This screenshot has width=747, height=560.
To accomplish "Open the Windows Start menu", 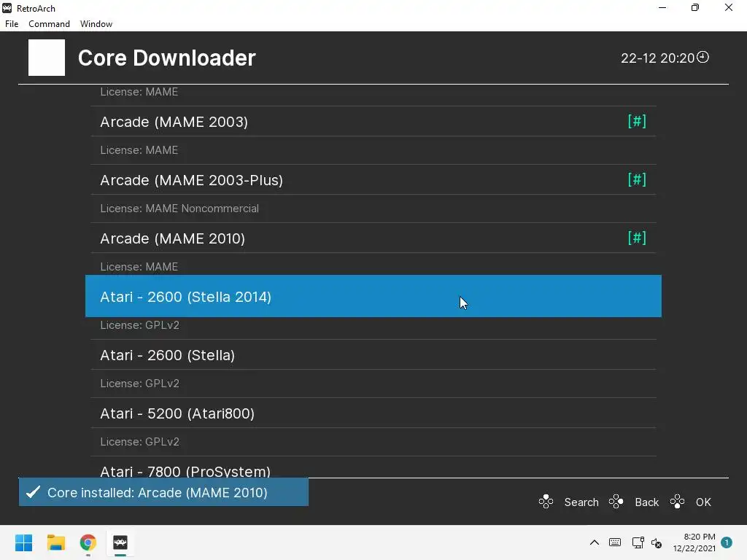I will (x=24, y=542).
